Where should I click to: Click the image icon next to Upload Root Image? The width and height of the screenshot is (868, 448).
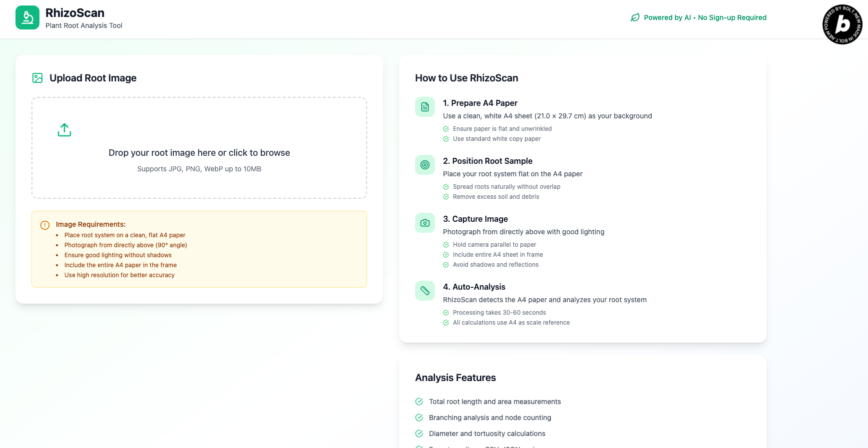click(37, 78)
